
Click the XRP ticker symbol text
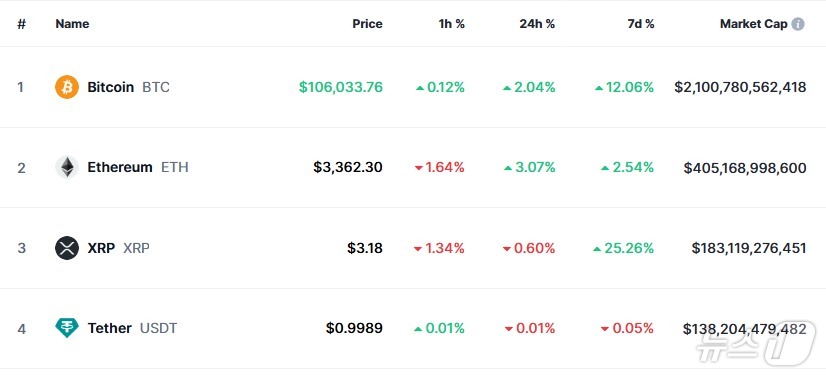[136, 248]
